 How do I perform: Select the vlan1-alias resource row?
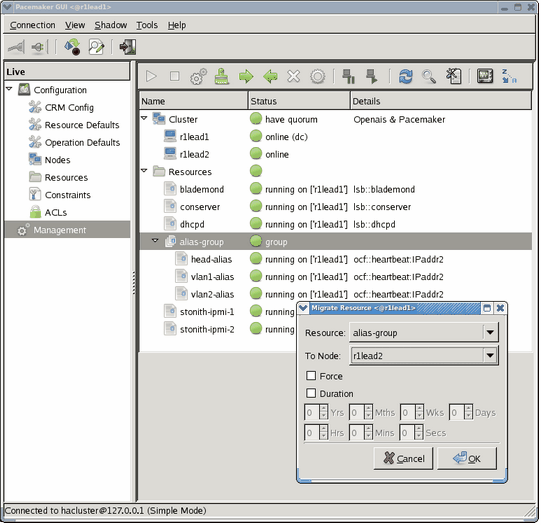(x=335, y=277)
